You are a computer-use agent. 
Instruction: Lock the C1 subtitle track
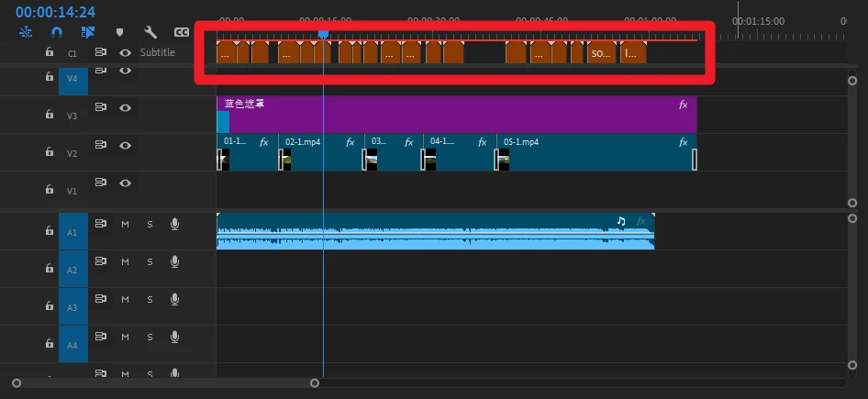click(x=50, y=52)
